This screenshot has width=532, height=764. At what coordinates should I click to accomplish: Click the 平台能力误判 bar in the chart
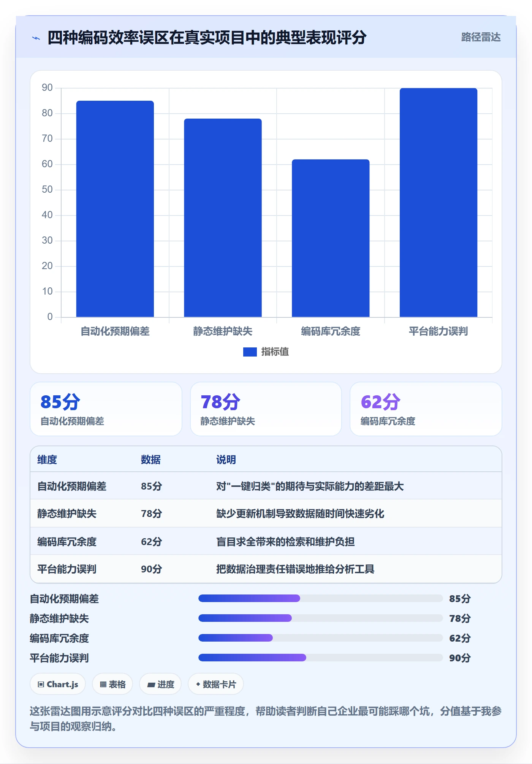(x=439, y=203)
